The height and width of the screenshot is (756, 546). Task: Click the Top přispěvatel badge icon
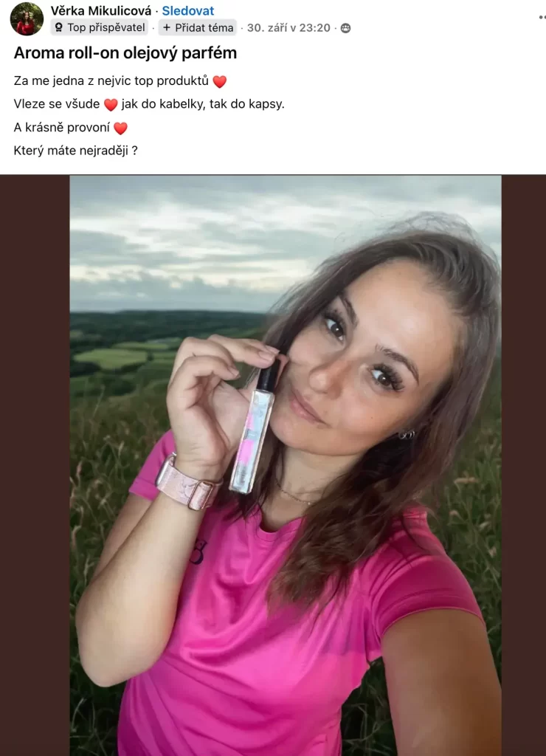[x=59, y=28]
